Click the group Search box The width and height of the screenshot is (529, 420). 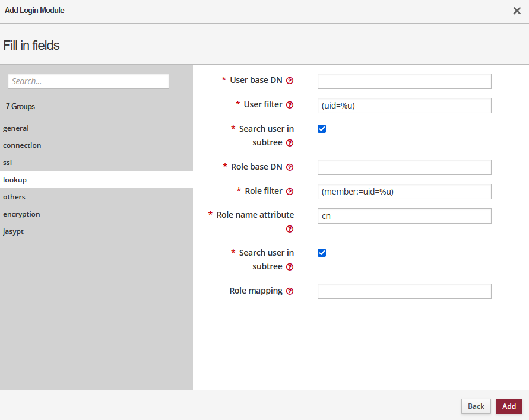click(88, 81)
